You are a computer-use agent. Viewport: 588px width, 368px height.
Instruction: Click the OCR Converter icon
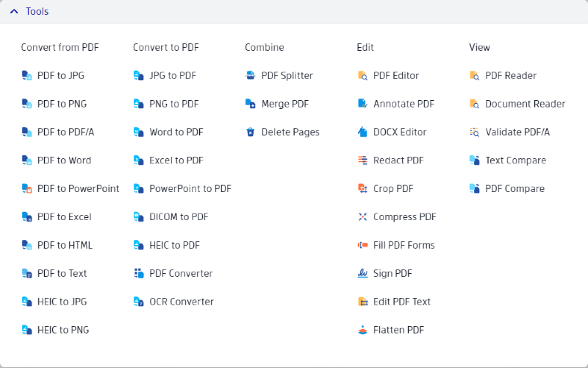click(139, 302)
